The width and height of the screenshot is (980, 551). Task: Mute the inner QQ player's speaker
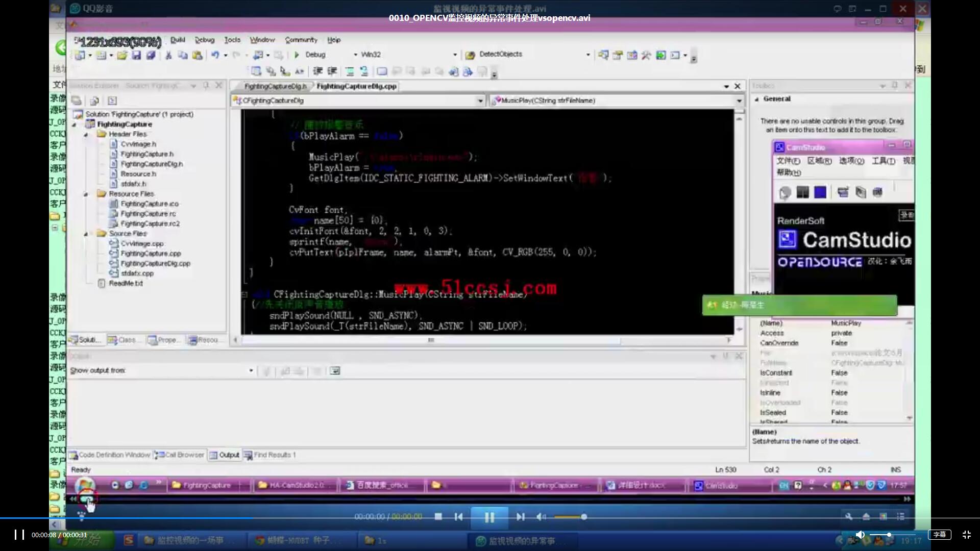[x=541, y=517]
